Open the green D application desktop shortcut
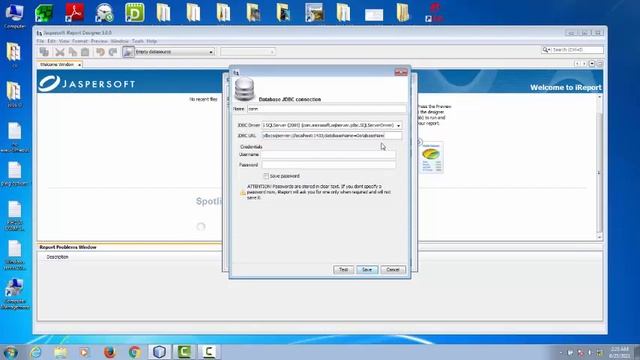The height and width of the screenshot is (360, 640). (x=134, y=13)
